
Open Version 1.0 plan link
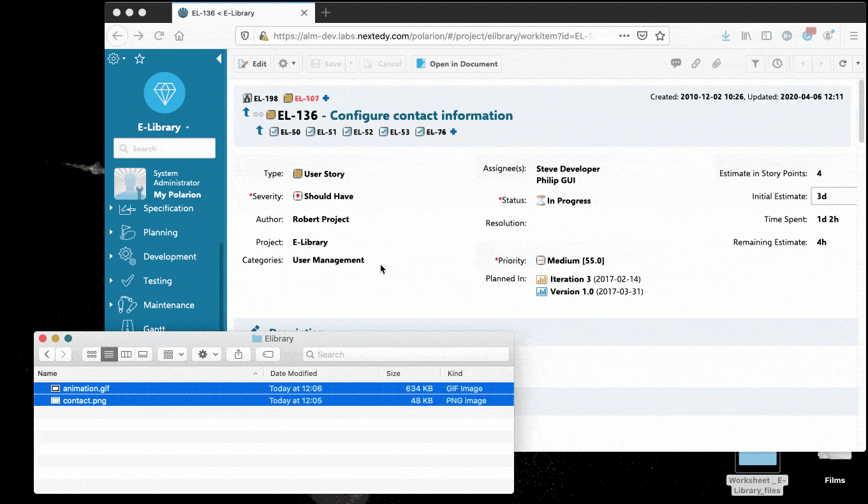[572, 292]
